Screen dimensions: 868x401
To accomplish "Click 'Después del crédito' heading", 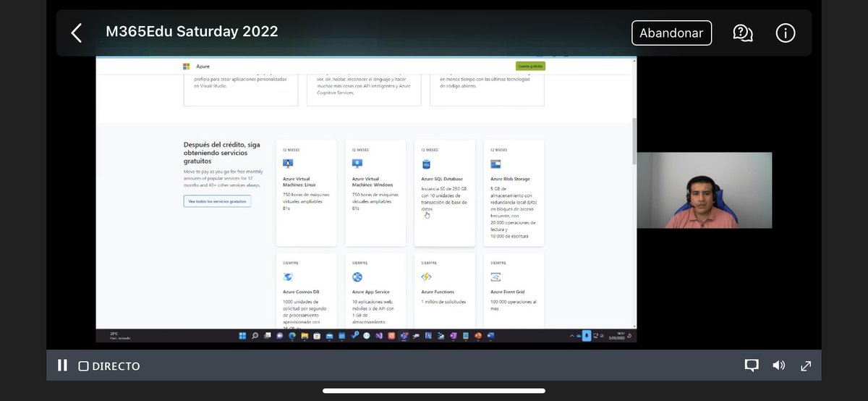I will 222,152.
